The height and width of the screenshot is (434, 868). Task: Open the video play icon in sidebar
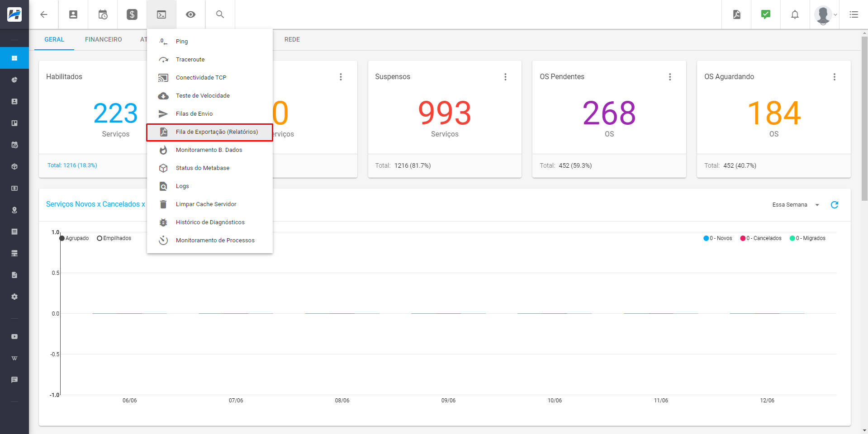coord(14,337)
